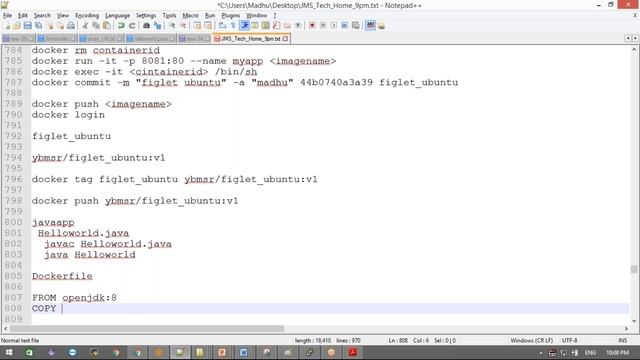Click the Print toolbar icon
Image resolution: width=640 pixels, height=360 pixels.
[x=71, y=26]
